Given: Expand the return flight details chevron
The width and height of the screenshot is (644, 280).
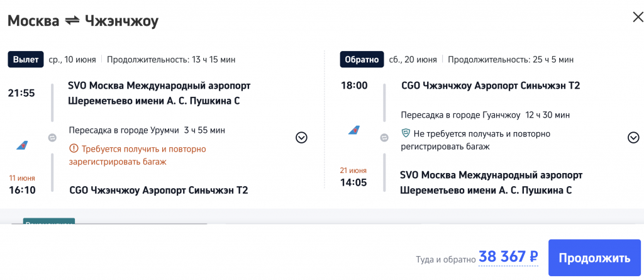Looking at the screenshot, I should point(633,138).
